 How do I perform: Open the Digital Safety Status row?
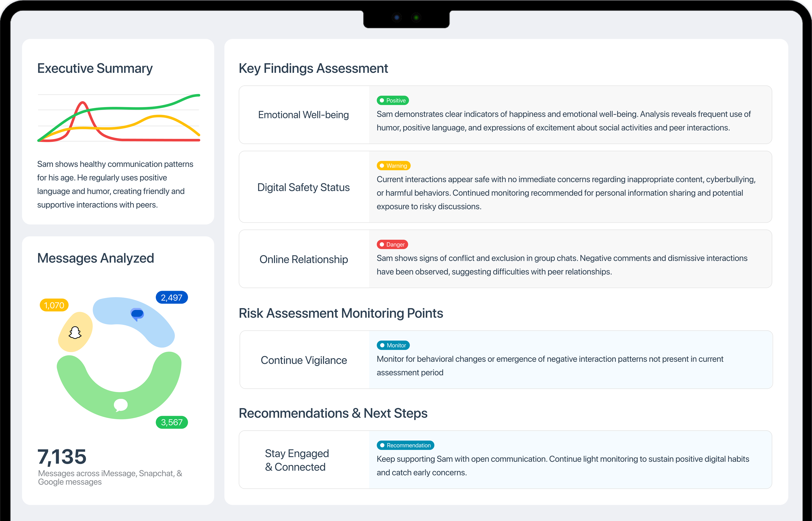point(303,187)
